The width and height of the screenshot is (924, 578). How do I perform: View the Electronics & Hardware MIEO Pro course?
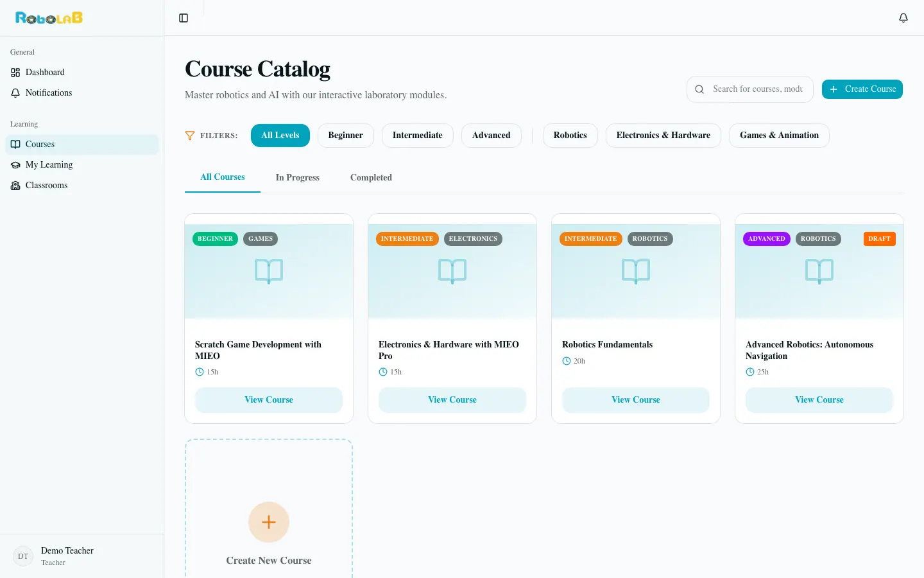pos(452,400)
